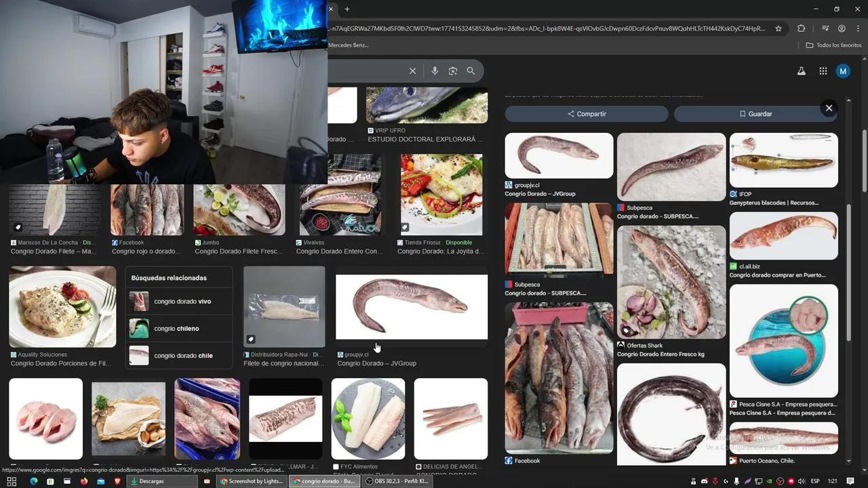Switch to OBS 30.2.3 taskbar window
The image size is (868, 488).
click(x=396, y=481)
